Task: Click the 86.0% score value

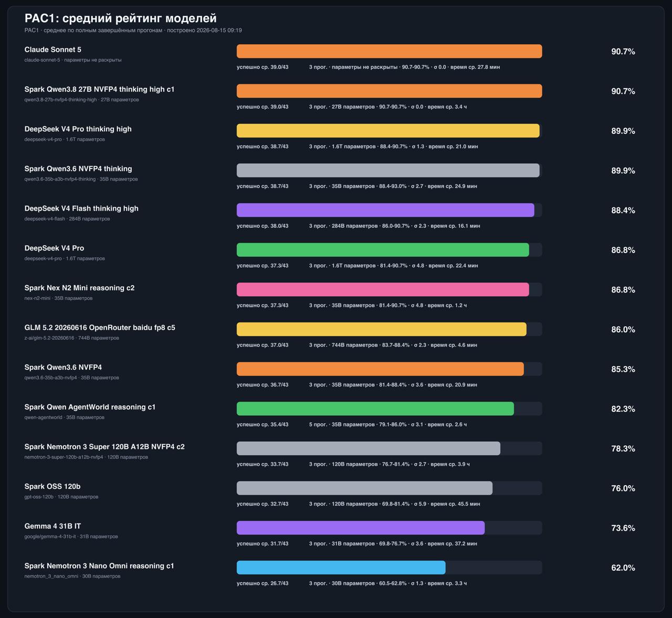Action: (x=623, y=330)
